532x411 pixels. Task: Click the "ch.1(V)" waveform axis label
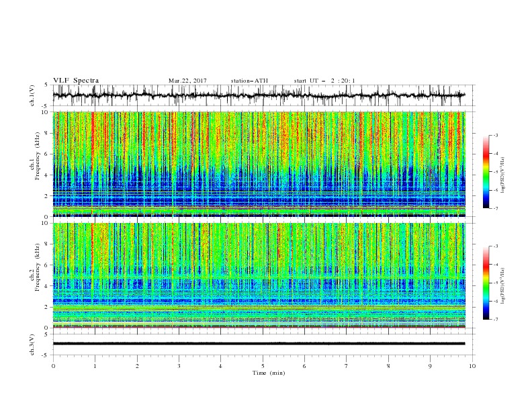(32, 95)
